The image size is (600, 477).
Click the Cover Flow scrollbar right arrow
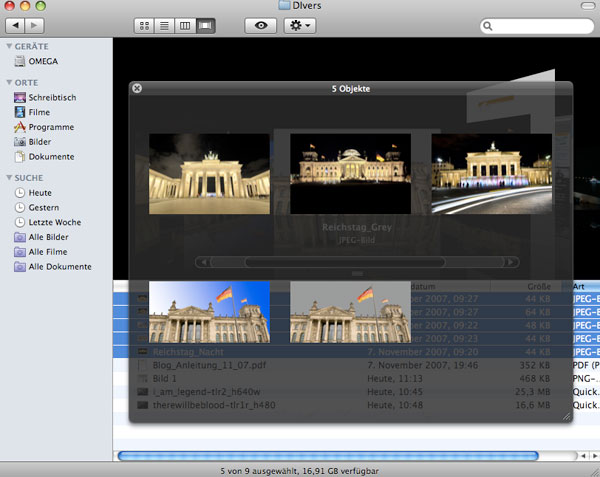click(x=510, y=262)
